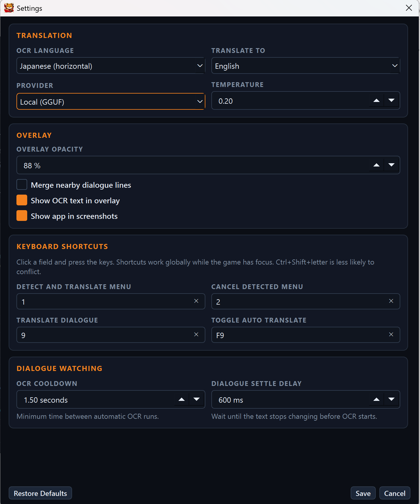Uncheck Show app in screenshots
The height and width of the screenshot is (504, 420).
coord(22,216)
